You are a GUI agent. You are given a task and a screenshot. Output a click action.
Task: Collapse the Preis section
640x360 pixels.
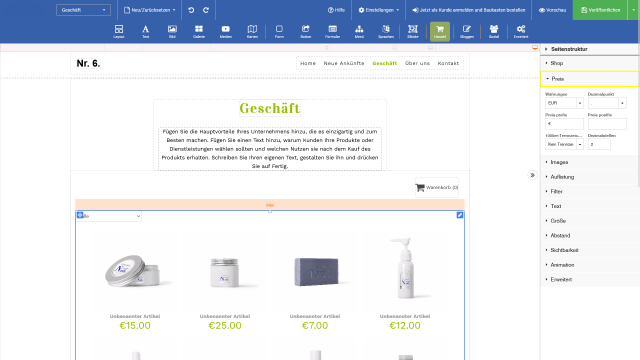(x=589, y=79)
